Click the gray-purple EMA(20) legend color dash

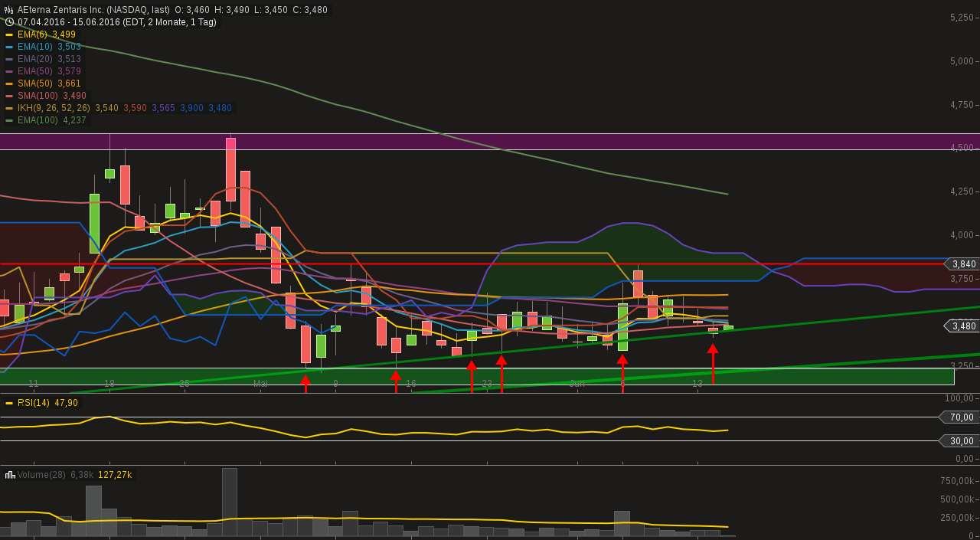click(9, 59)
